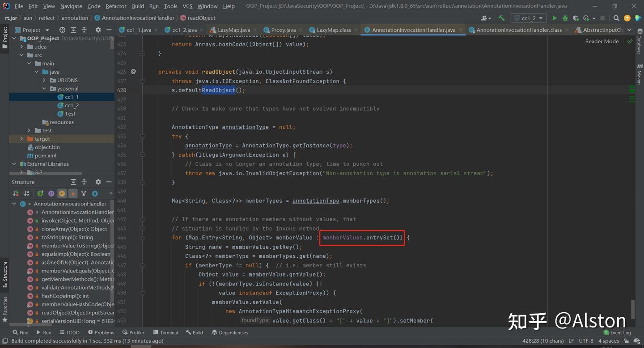Screen dimensions: 644x348
Task: Expand All icon in Project panel header
Action: click(x=74, y=30)
